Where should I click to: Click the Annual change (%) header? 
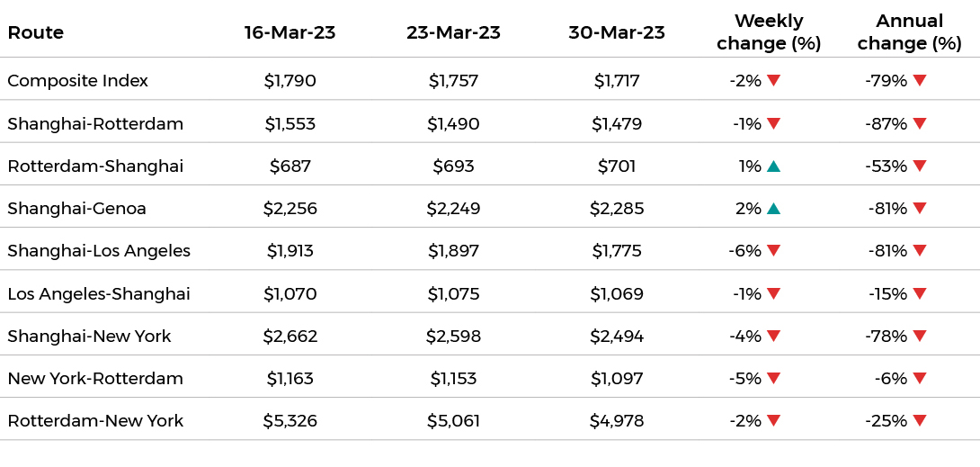click(909, 32)
